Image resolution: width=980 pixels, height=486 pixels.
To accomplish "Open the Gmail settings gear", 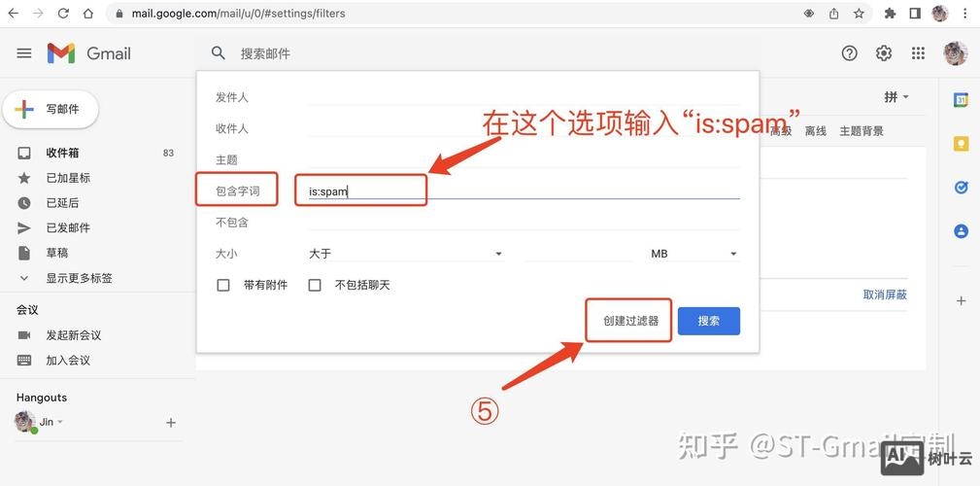I will 883,53.
